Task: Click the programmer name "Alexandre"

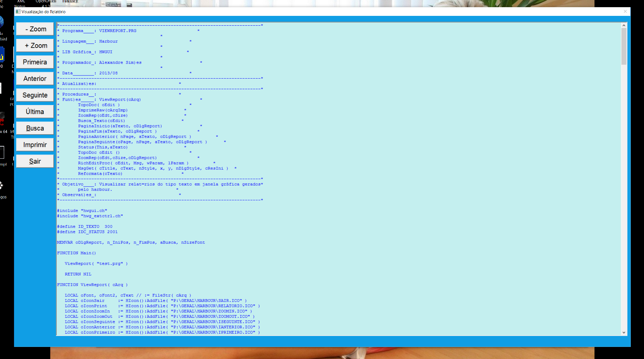Action: tap(111, 63)
